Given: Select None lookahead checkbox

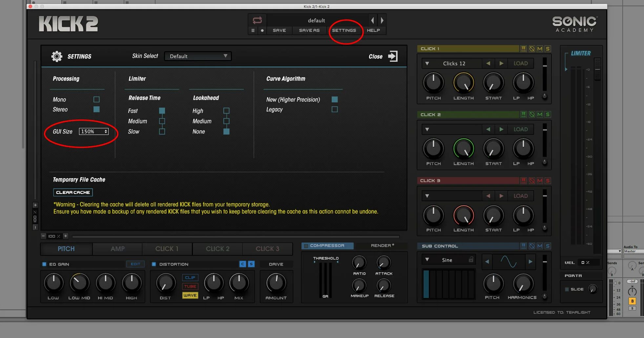Looking at the screenshot, I should (x=226, y=132).
